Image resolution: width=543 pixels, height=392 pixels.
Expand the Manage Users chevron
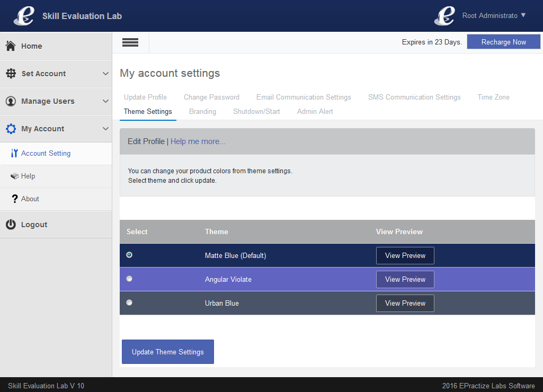tap(105, 101)
